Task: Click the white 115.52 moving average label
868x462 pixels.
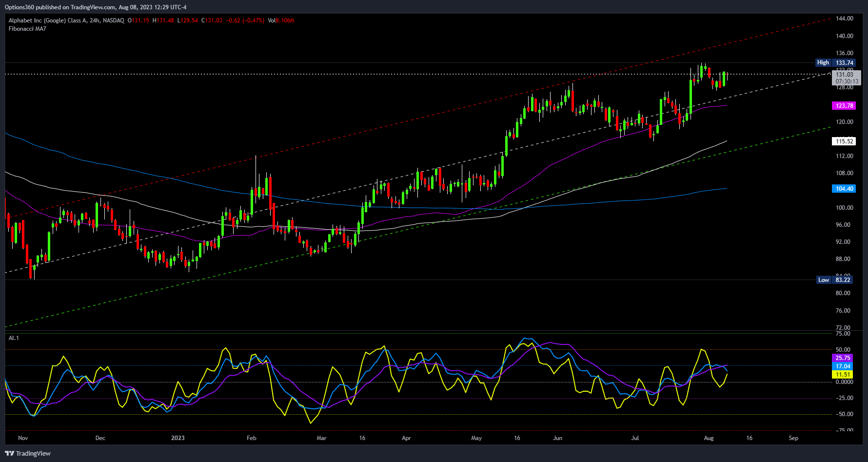Action: [x=844, y=141]
